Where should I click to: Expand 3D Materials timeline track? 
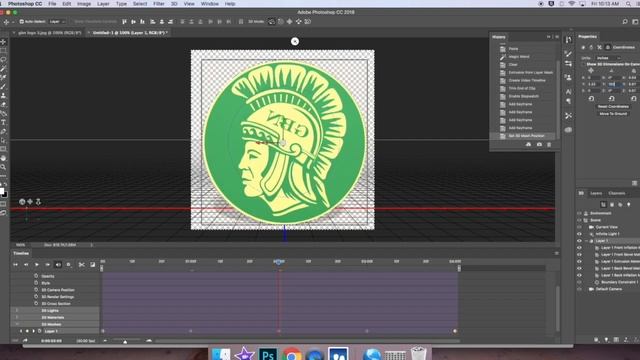click(x=17, y=317)
